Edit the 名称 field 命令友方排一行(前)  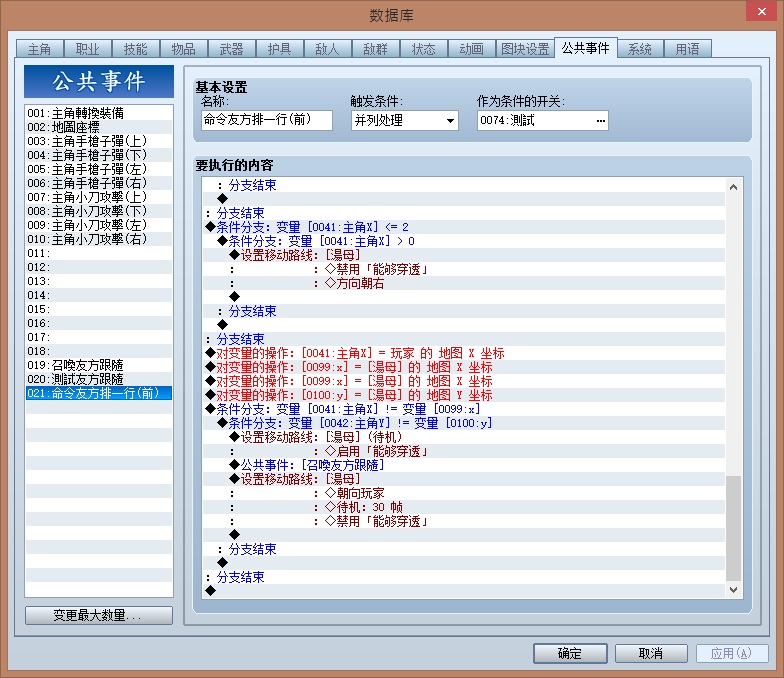coord(267,120)
